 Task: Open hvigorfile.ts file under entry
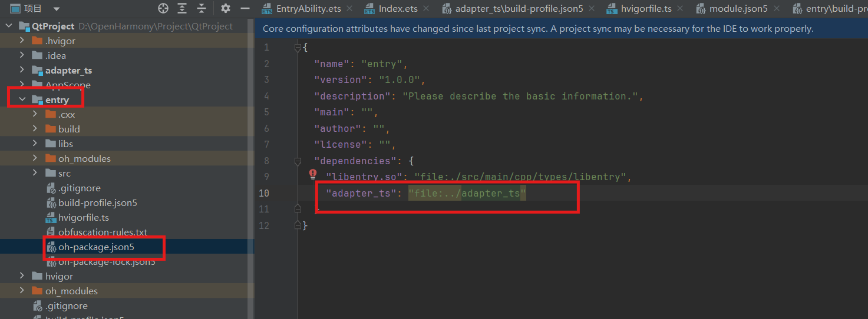[83, 218]
